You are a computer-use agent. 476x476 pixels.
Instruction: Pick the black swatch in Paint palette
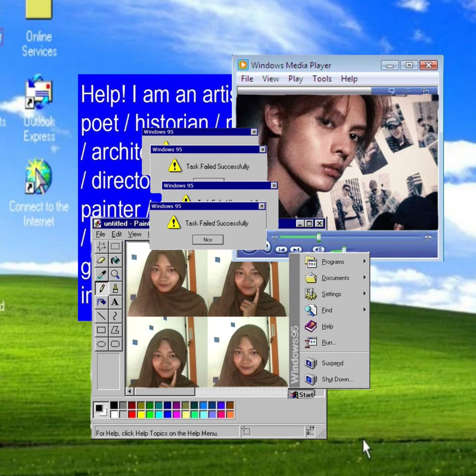click(114, 405)
